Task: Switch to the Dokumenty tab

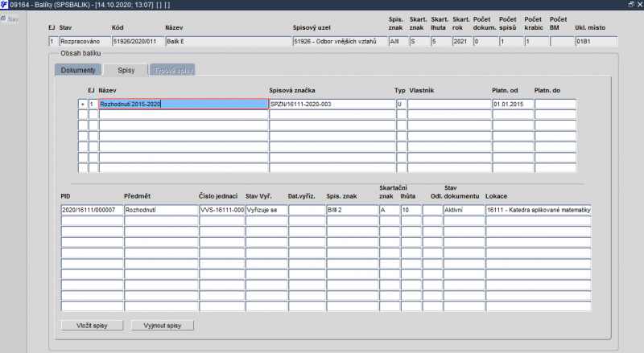Action: click(79, 70)
